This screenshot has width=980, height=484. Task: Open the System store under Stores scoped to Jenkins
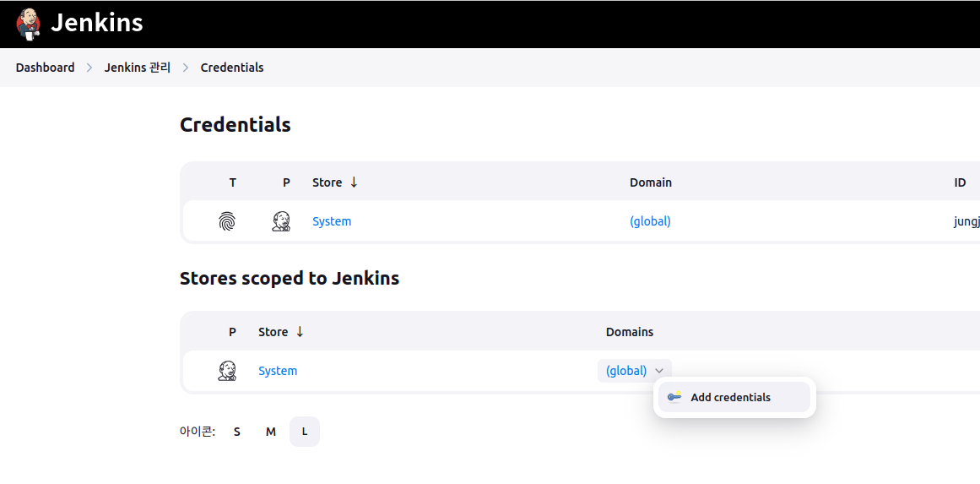tap(278, 371)
